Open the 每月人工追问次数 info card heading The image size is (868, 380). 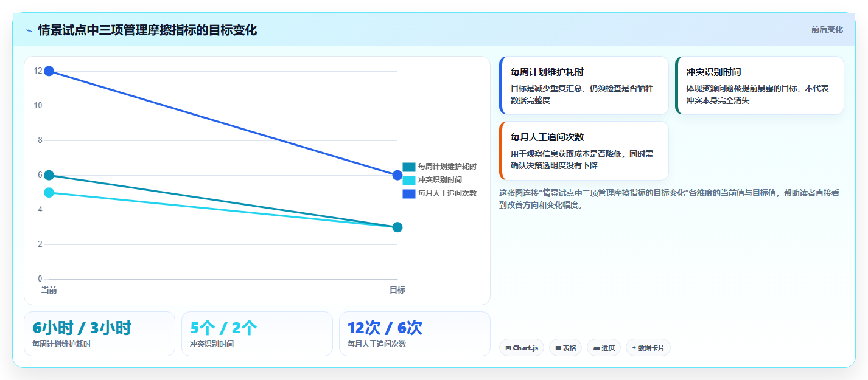(547, 137)
